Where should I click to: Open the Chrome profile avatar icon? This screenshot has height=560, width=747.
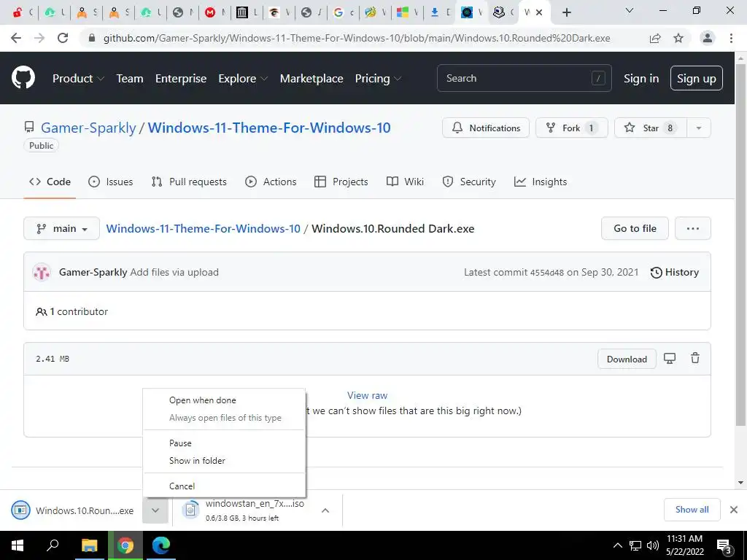click(x=708, y=38)
